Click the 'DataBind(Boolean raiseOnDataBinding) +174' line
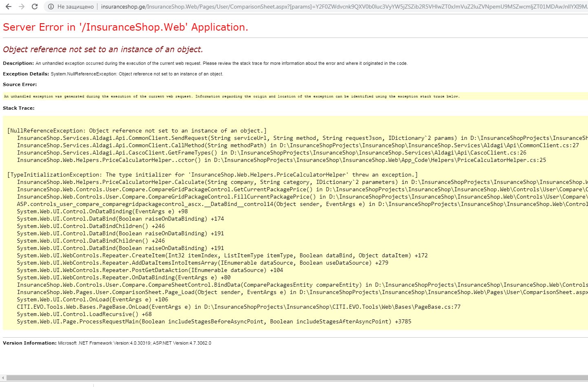588x387 pixels. point(120,219)
